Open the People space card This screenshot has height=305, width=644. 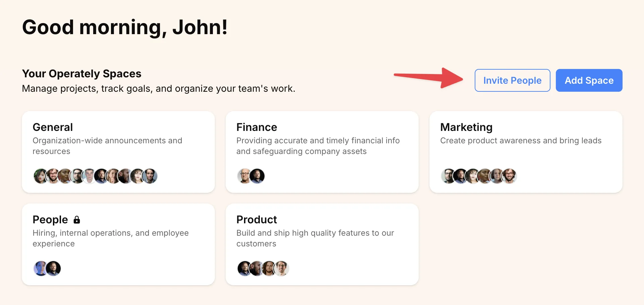[118, 244]
